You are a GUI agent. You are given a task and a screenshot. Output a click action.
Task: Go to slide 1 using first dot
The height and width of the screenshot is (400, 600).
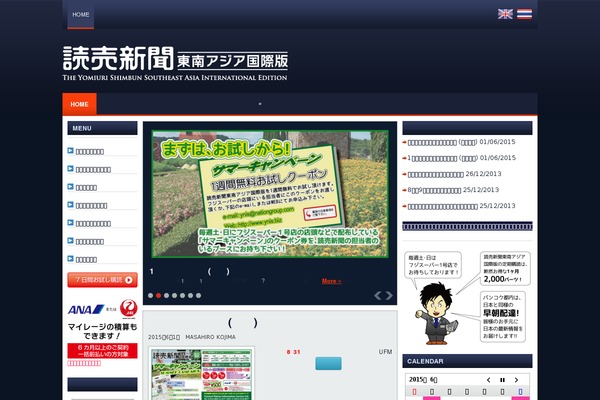[x=150, y=296]
